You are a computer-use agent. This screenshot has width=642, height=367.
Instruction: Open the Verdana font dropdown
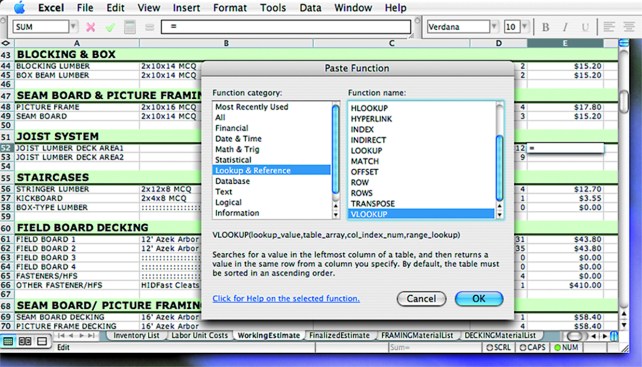(x=495, y=27)
